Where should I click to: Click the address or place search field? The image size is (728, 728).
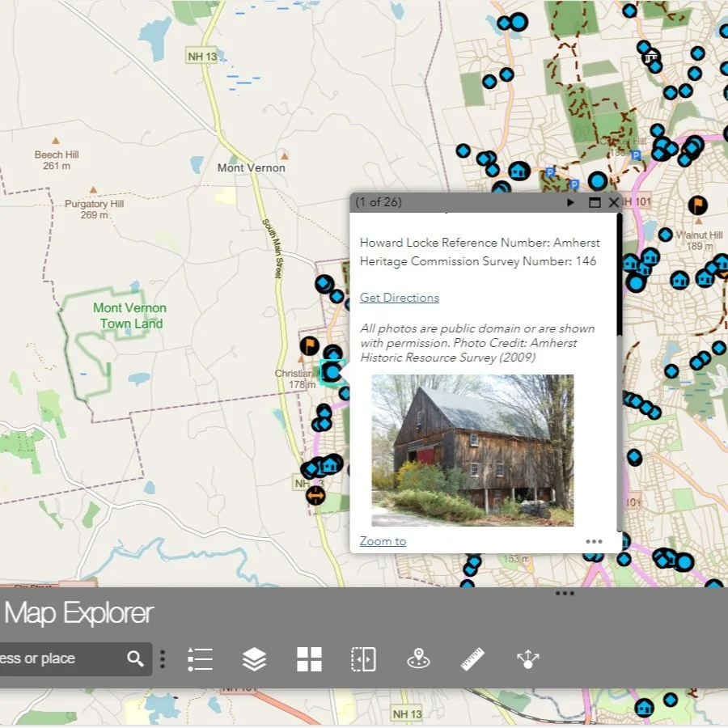61,658
